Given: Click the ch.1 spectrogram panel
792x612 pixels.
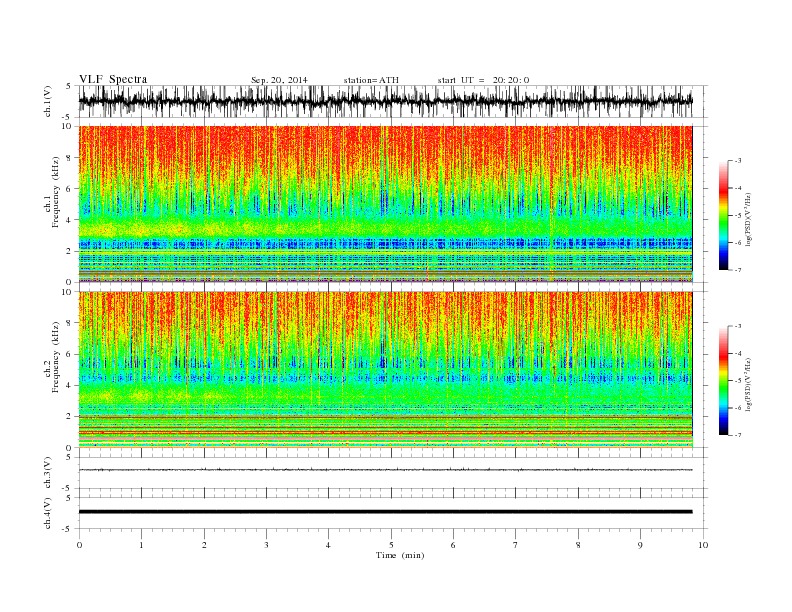Looking at the screenshot, I should pos(385,204).
